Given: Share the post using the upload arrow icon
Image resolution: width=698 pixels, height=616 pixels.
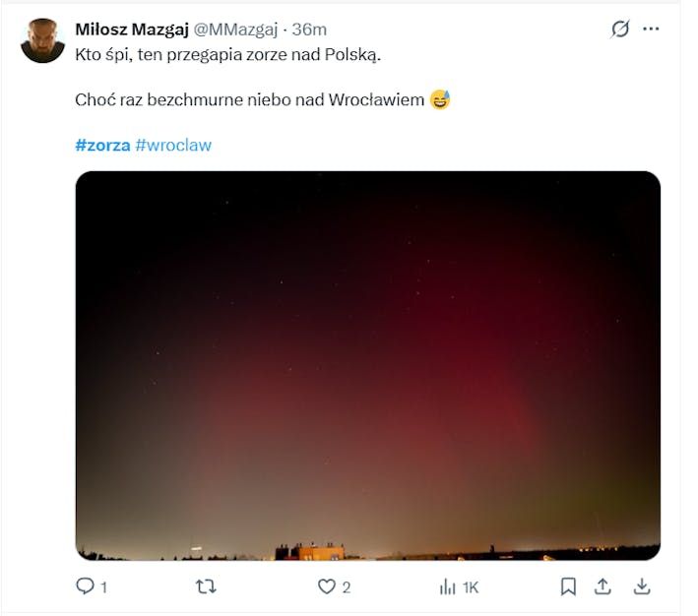Looking at the screenshot, I should point(603,586).
